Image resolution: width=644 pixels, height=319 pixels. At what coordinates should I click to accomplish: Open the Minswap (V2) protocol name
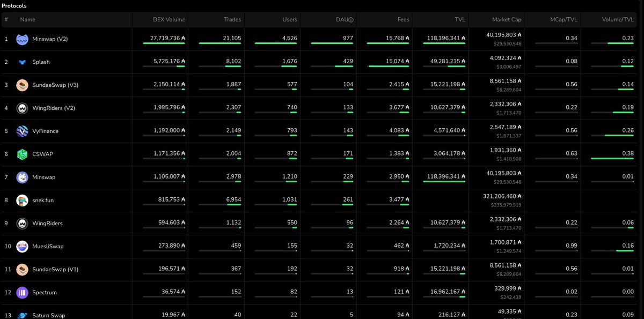tap(50, 39)
